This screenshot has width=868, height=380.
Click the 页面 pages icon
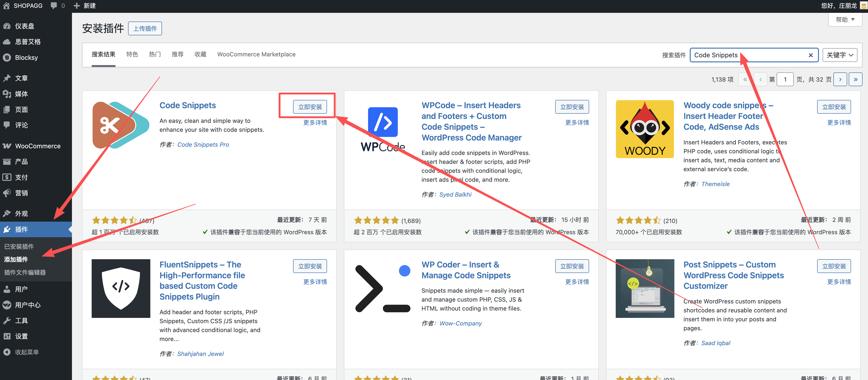coord(7,110)
